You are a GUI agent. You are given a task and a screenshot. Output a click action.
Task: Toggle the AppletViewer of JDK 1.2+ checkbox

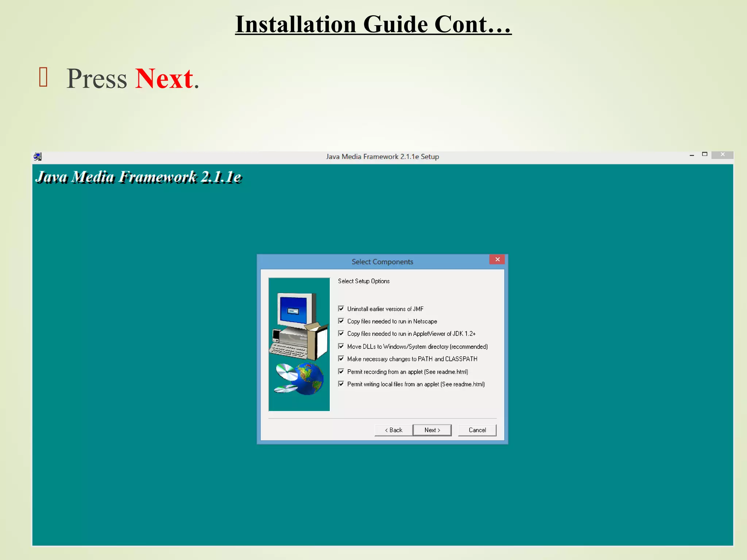tap(341, 333)
